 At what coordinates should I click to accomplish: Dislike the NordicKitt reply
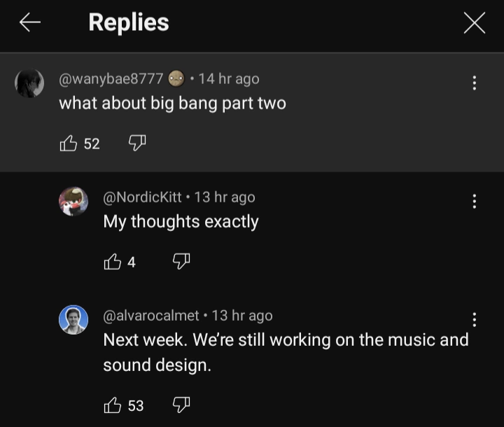pyautogui.click(x=181, y=262)
